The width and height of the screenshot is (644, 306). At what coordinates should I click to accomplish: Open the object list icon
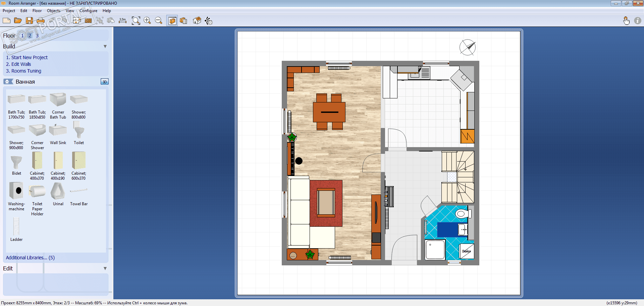(183, 21)
